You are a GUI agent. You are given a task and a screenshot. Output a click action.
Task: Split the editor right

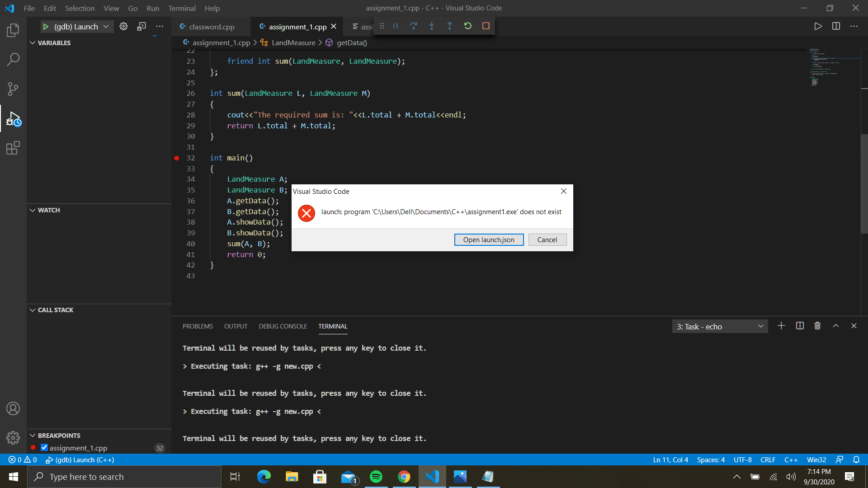(836, 26)
